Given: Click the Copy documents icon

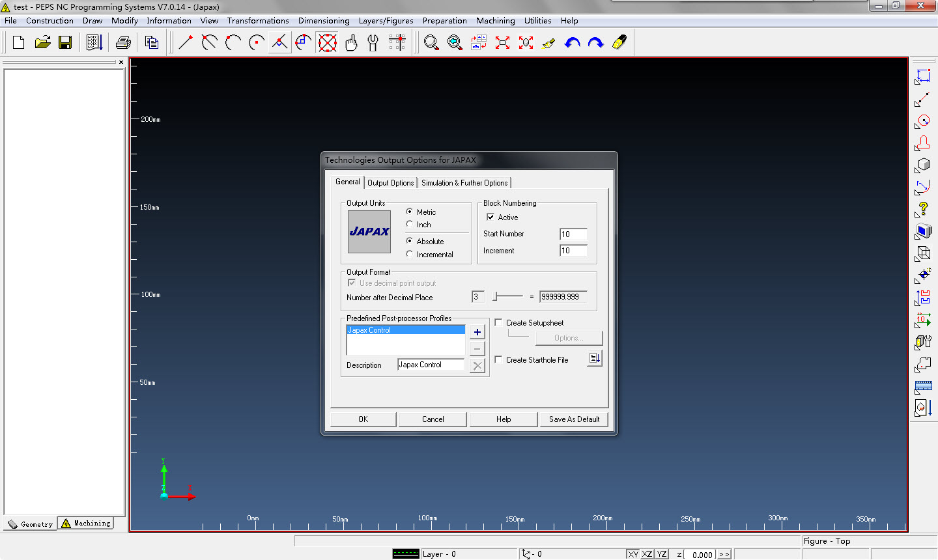Looking at the screenshot, I should tap(152, 43).
